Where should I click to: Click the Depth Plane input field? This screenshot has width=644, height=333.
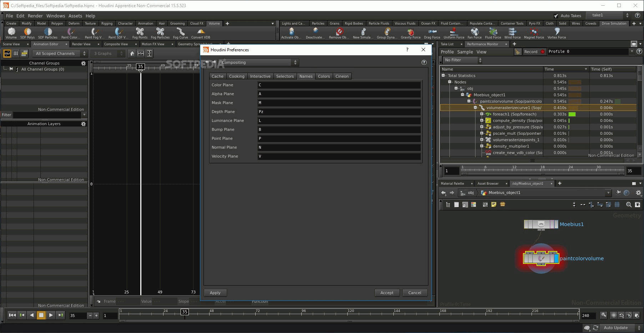(339, 112)
